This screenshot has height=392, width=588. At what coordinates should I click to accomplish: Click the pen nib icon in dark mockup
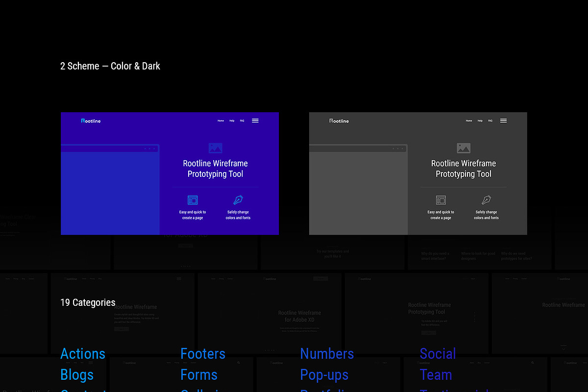coord(486,200)
